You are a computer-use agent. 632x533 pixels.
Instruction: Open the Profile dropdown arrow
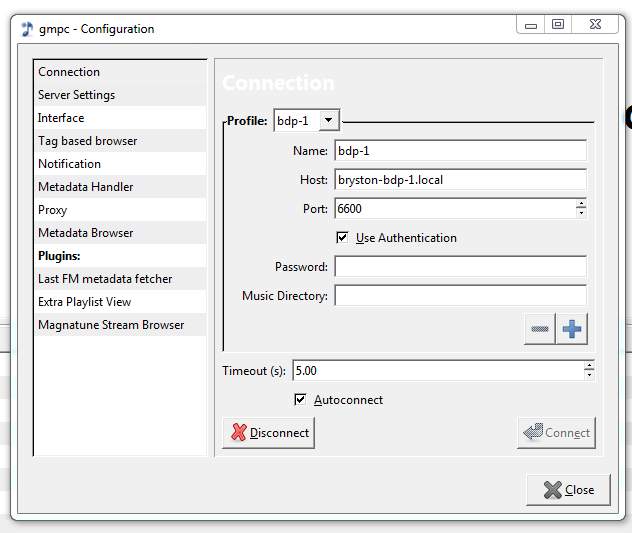tap(329, 121)
